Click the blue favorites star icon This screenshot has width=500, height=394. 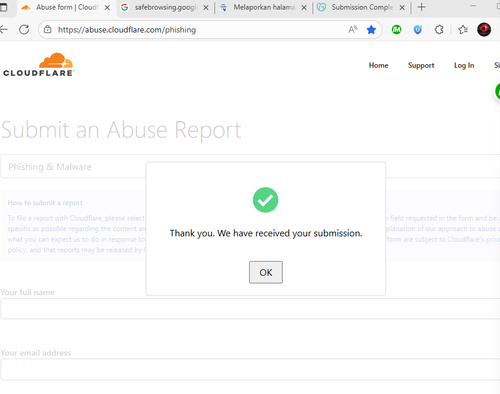tap(371, 30)
